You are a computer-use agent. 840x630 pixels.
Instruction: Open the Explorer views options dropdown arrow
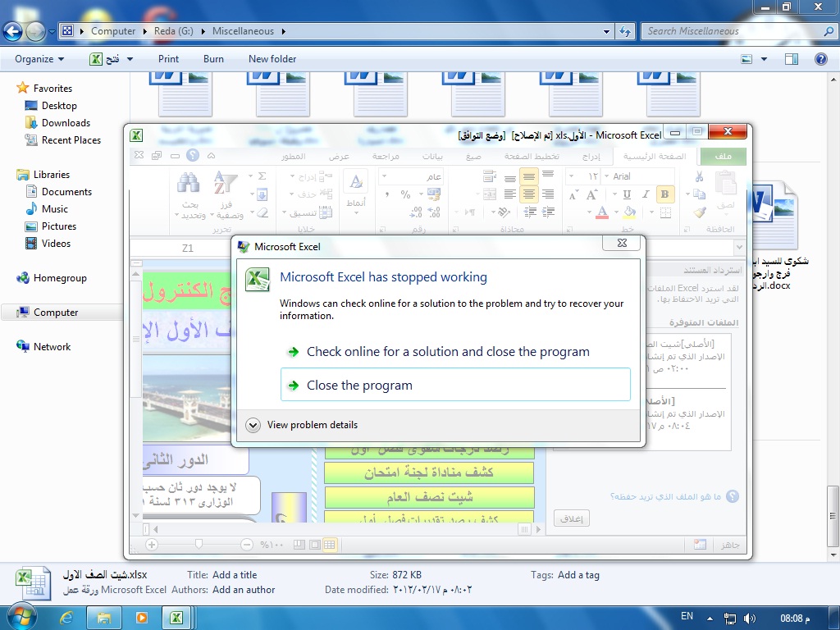point(764,59)
